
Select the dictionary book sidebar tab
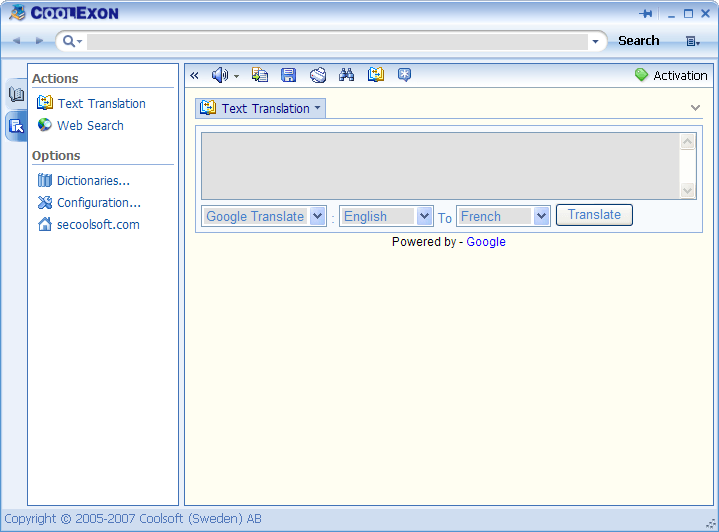click(16, 94)
